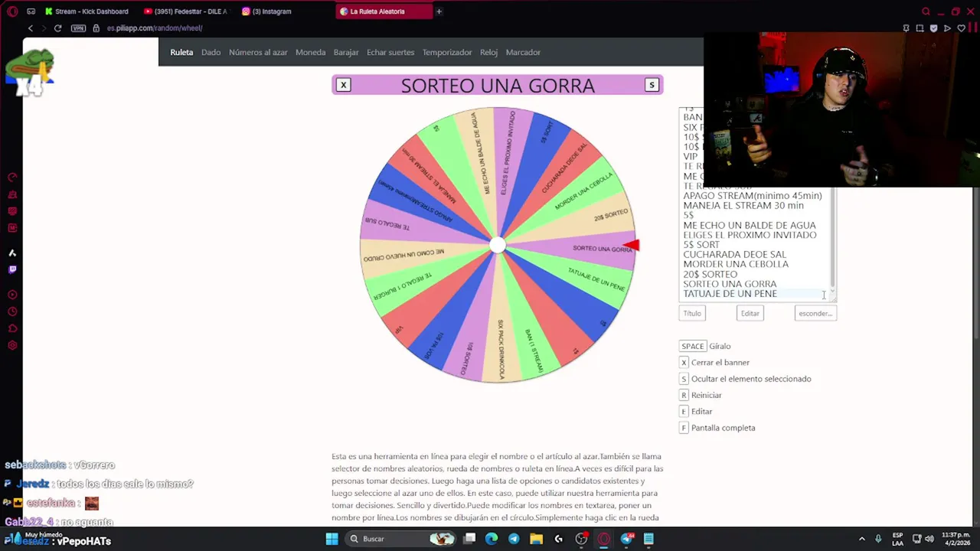Click the wheel's white center hub

[x=498, y=245]
